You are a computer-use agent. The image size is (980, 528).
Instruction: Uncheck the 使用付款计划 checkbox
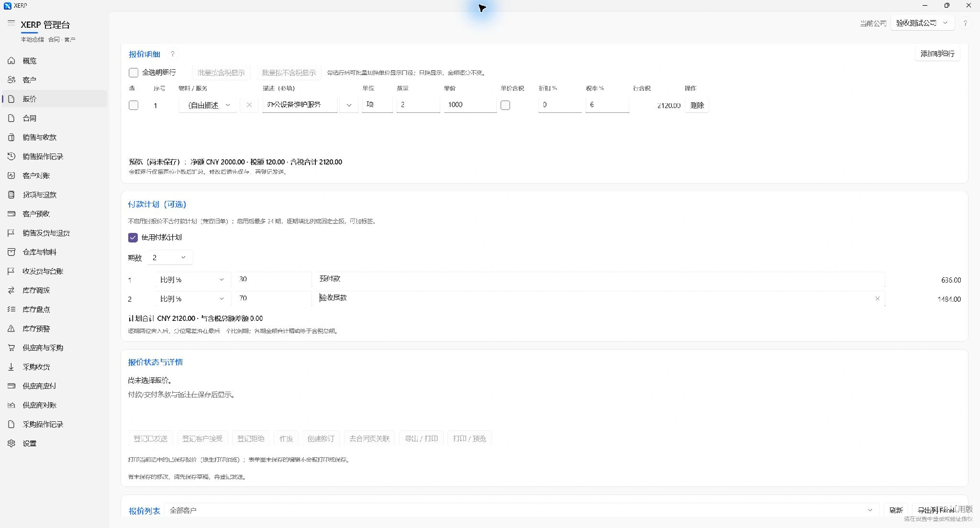(133, 238)
